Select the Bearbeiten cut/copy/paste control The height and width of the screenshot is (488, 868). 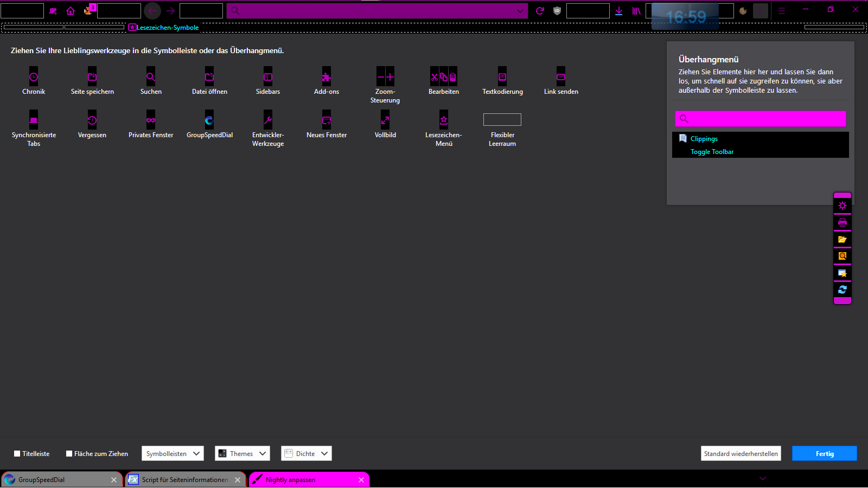pos(444,77)
